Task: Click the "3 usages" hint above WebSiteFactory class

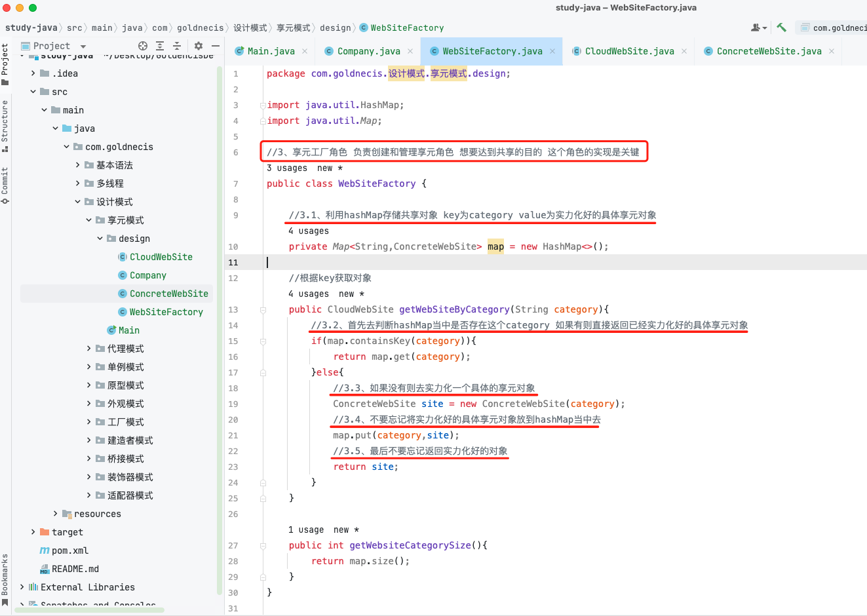Action: pos(287,168)
